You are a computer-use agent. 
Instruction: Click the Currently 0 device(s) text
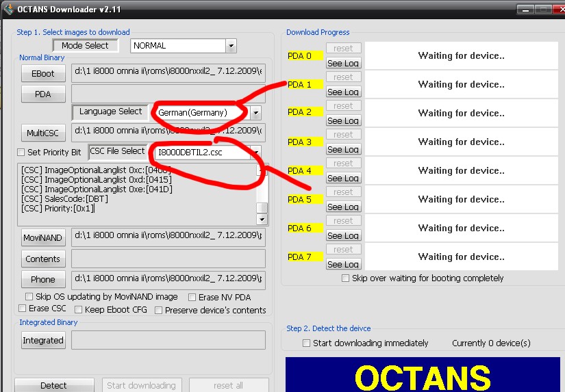(x=491, y=343)
